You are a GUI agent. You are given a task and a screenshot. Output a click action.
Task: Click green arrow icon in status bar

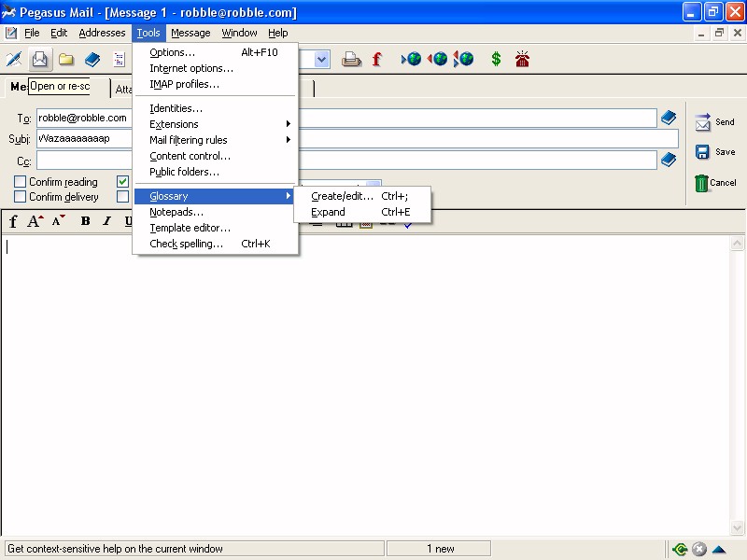click(680, 550)
